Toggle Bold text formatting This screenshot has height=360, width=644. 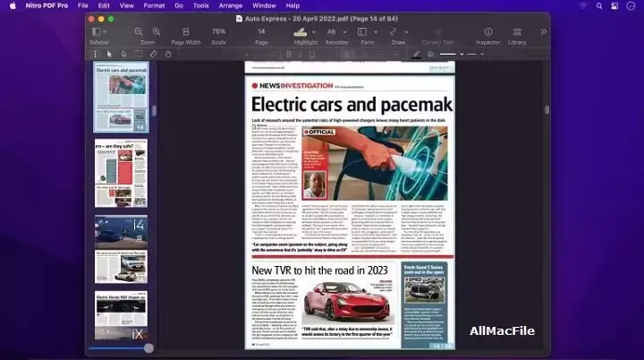click(289, 54)
